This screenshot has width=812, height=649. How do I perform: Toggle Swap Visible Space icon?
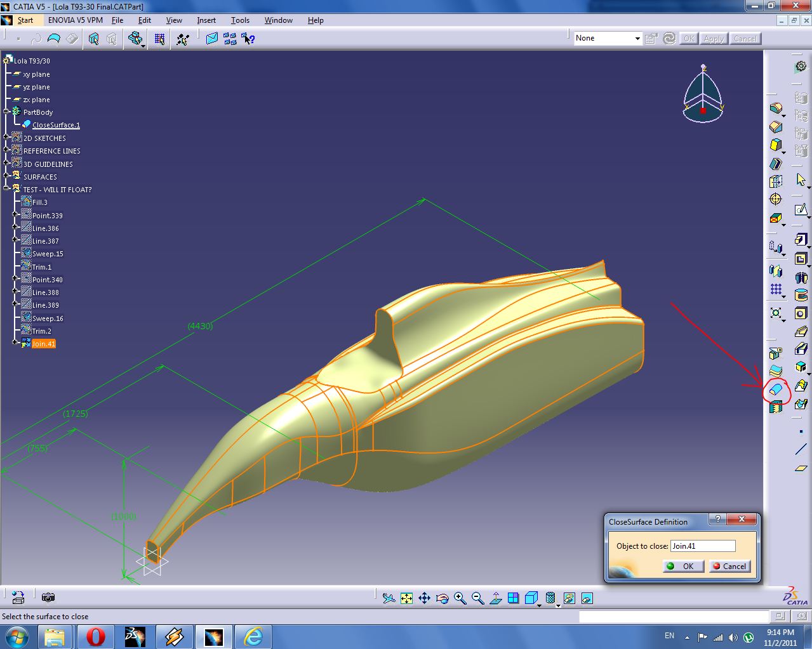tap(587, 598)
